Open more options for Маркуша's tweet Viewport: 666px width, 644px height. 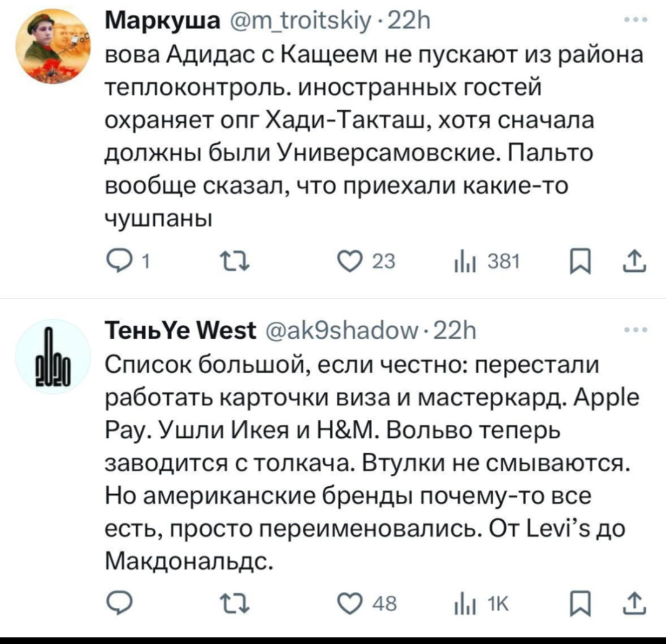(x=636, y=20)
